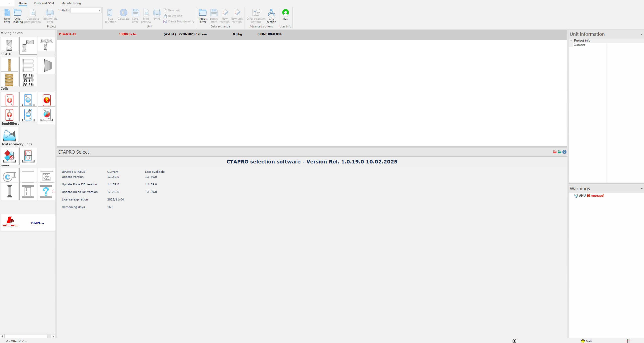This screenshot has height=343, width=644.
Task: Add the inspection door section
Action: point(28,191)
